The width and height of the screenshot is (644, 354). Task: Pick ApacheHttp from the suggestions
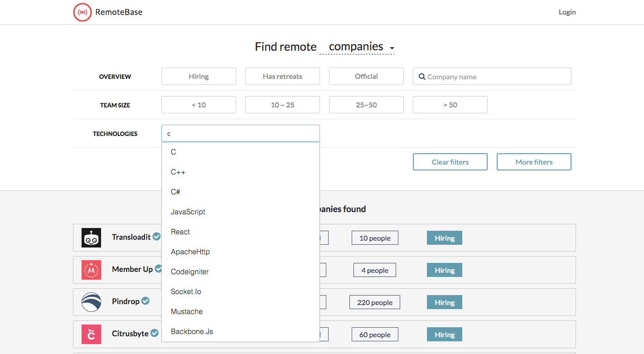click(241, 252)
